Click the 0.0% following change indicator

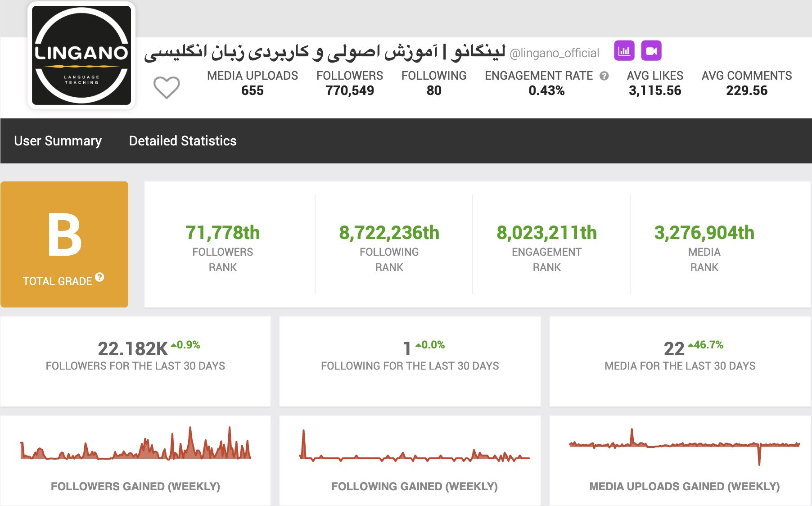point(430,345)
